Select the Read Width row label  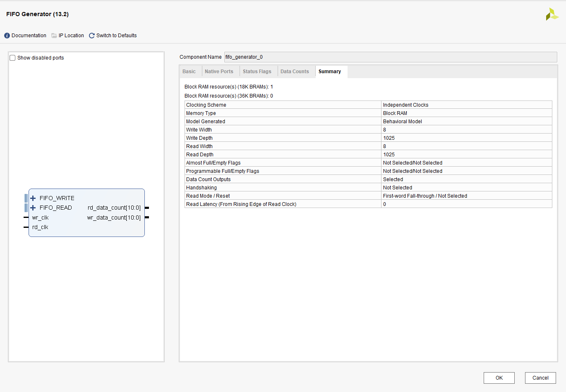tap(199, 146)
